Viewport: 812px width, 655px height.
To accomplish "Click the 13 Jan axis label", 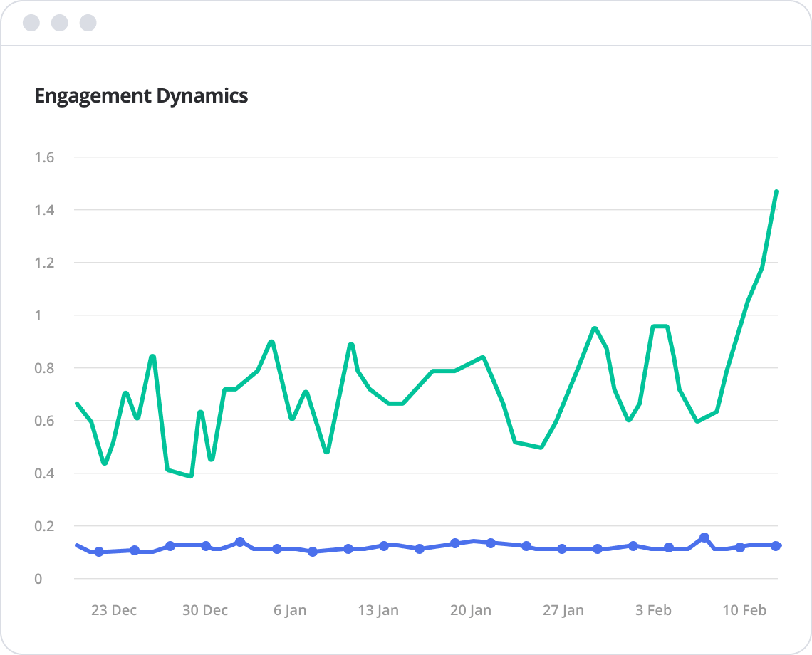I will (379, 610).
